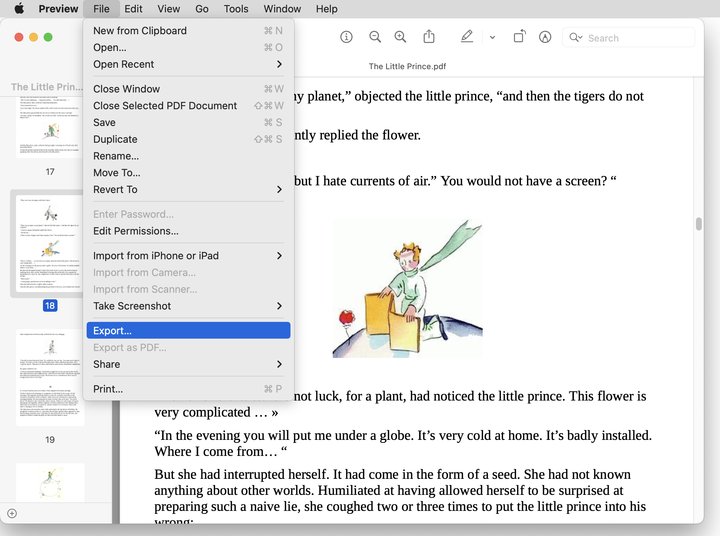Activate the Highlight pen tool
Viewport: 720px width, 536px height.
(467, 36)
